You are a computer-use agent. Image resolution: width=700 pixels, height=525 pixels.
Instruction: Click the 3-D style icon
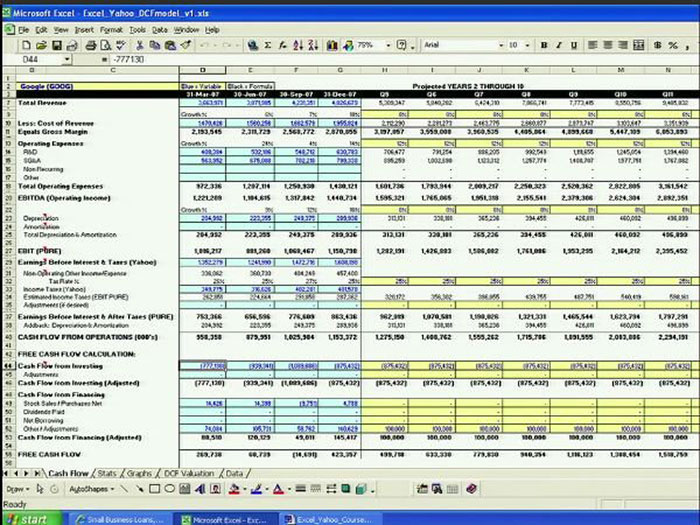click(x=361, y=489)
